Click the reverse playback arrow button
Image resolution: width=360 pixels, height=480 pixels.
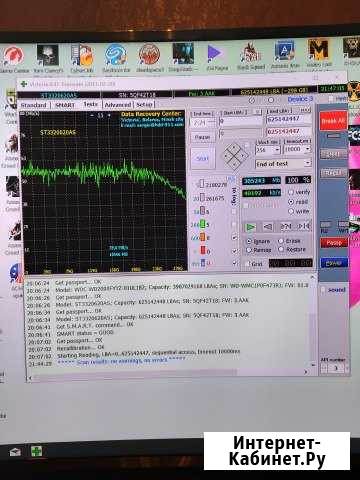(x=268, y=227)
